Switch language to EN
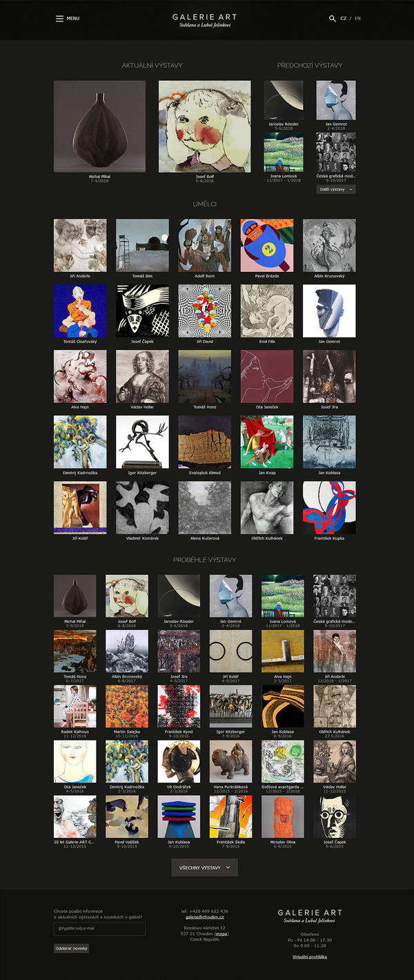The image size is (414, 980). (x=357, y=19)
